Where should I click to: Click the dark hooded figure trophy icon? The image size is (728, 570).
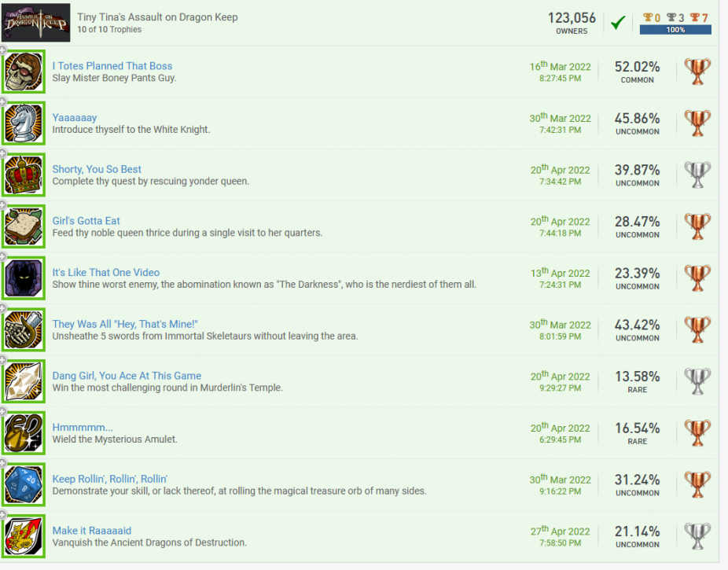coord(23,278)
